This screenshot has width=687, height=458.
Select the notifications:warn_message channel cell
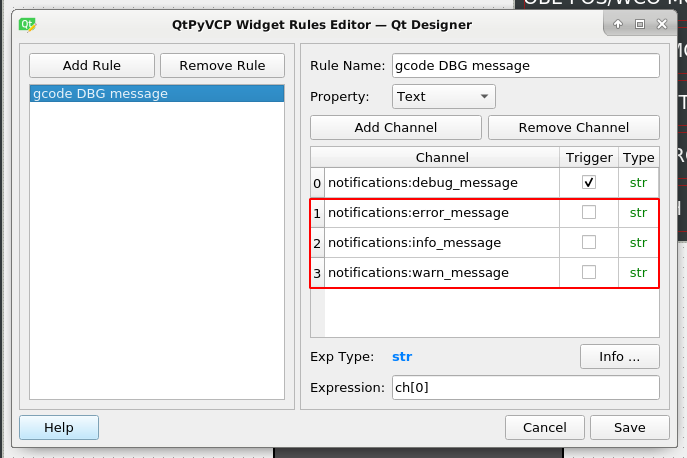click(442, 273)
